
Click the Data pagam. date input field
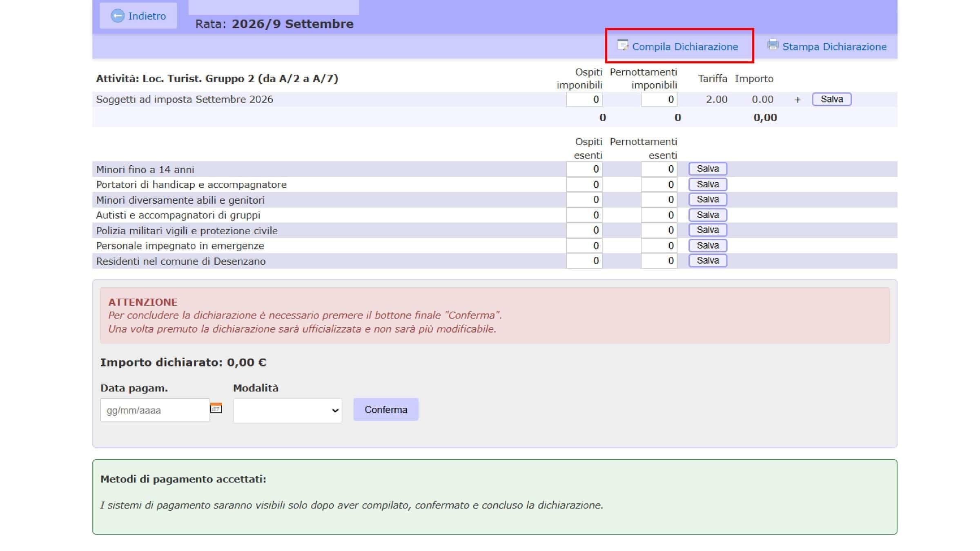[x=155, y=410]
